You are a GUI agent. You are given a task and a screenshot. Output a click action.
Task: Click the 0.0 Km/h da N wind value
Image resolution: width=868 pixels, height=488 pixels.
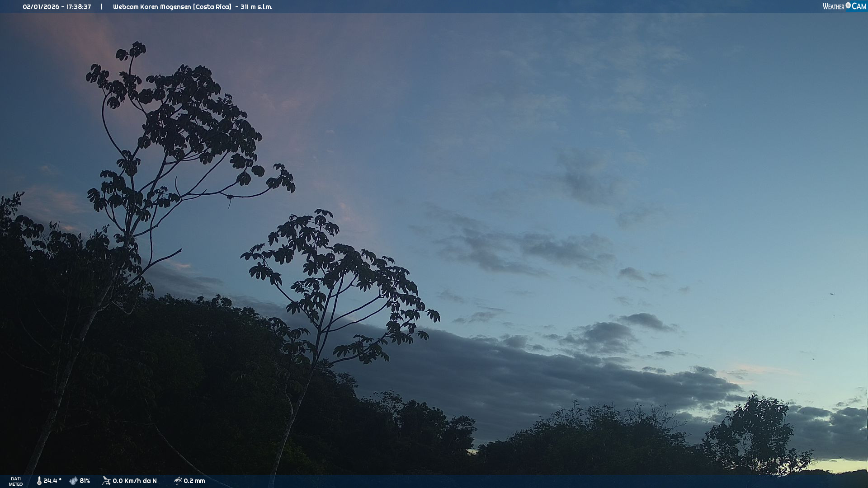135,481
